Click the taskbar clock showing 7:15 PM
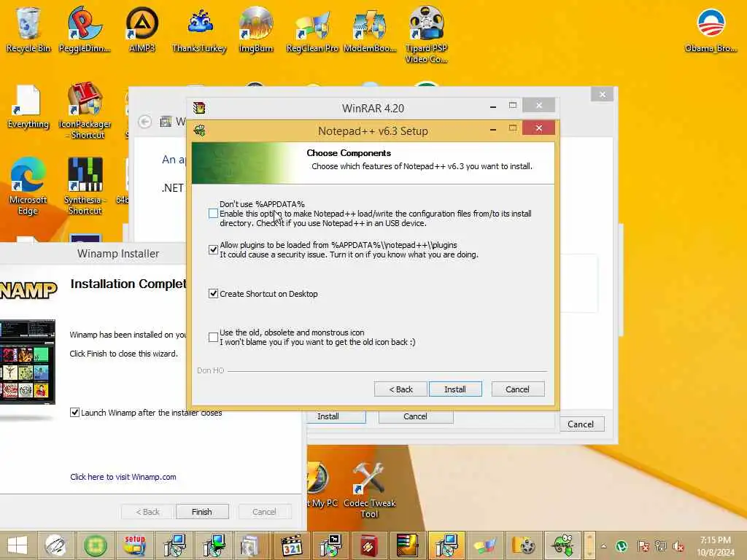 point(716,546)
